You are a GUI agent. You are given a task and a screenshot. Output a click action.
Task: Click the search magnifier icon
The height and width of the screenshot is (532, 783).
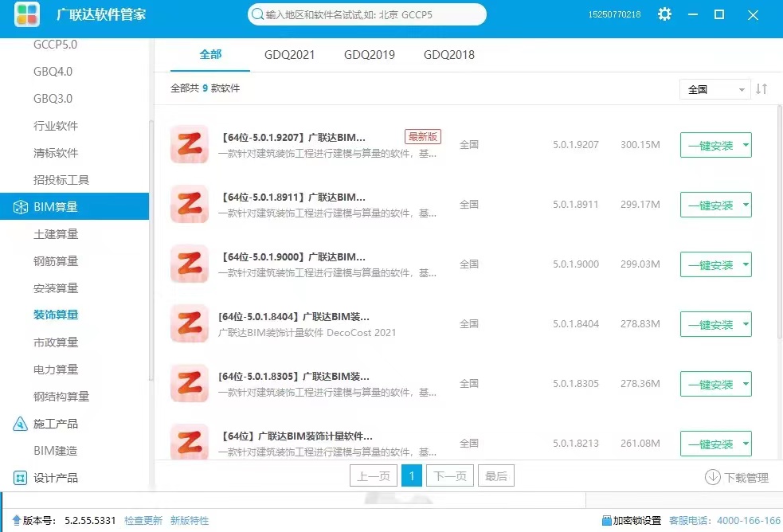point(257,14)
